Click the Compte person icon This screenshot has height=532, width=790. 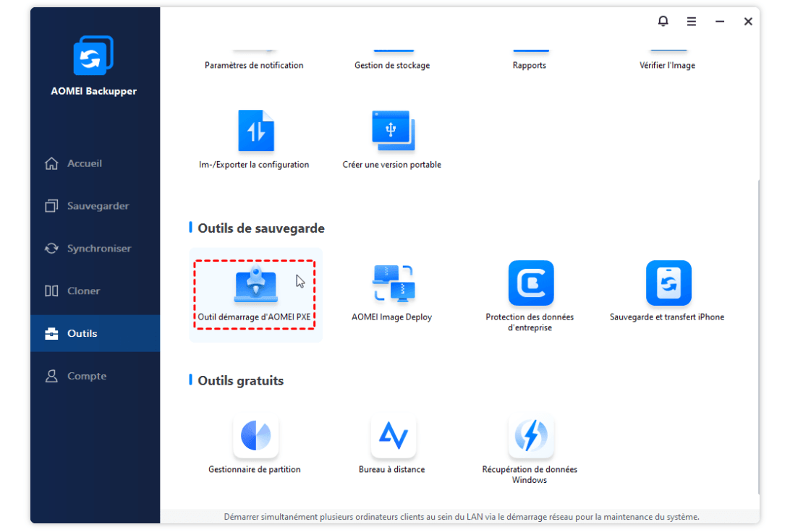pos(51,376)
